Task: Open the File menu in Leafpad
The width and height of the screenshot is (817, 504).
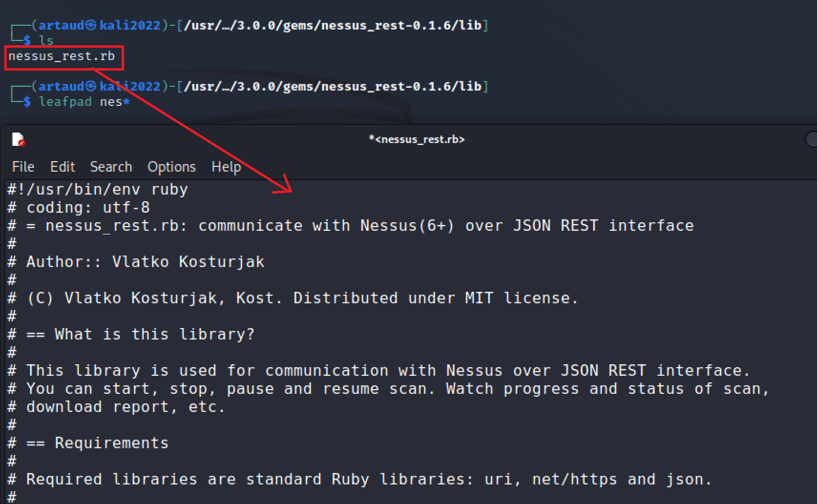Action: click(x=22, y=166)
